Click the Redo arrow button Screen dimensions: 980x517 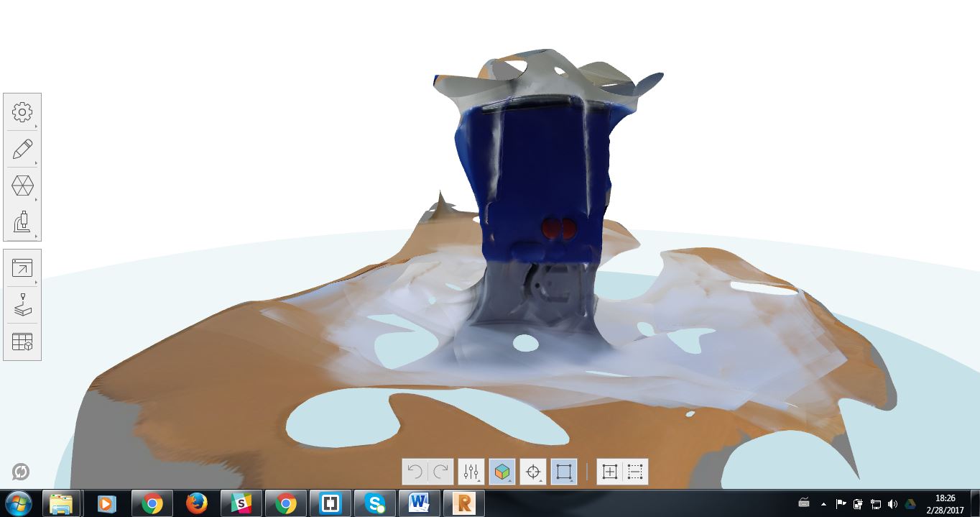[x=441, y=472]
